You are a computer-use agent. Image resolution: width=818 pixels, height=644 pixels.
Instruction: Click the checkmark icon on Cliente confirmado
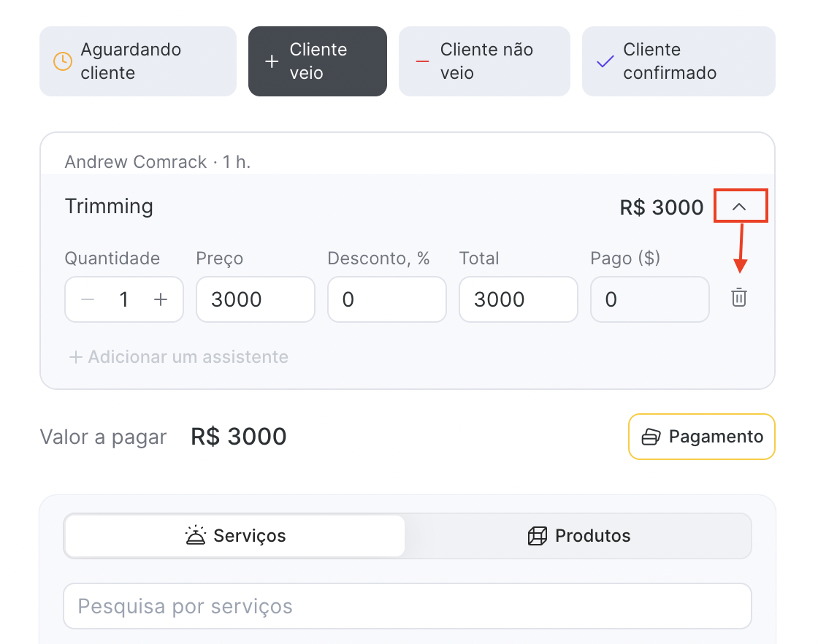[x=605, y=61]
